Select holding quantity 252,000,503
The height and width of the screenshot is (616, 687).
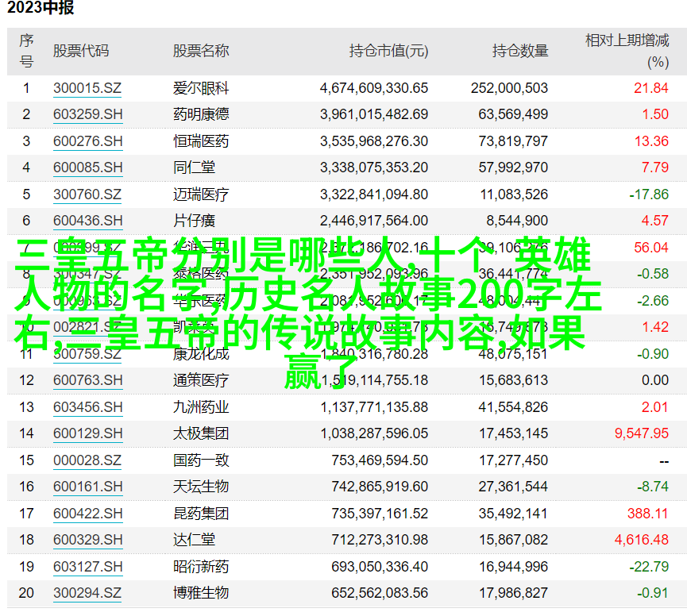coord(510,88)
